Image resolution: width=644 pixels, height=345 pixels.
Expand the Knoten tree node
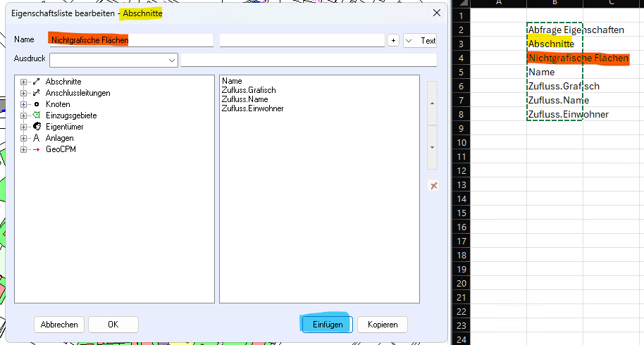coord(23,104)
